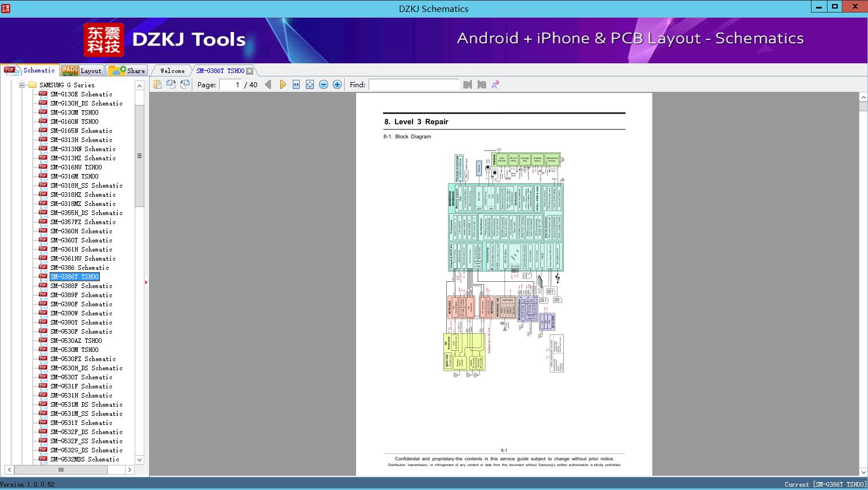Viewport: 868px width, 490px height.
Task: Click the document view scroll up arrow
Action: [x=863, y=98]
